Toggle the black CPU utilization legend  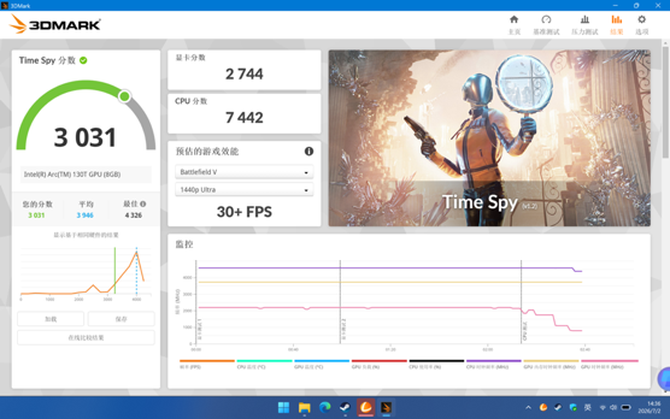(436, 364)
